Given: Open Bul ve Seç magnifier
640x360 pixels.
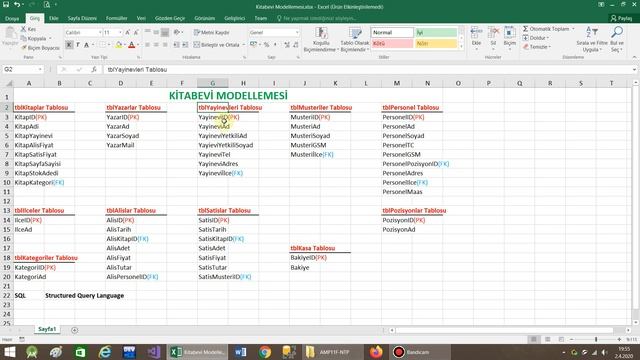Looking at the screenshot, I should 617,39.
